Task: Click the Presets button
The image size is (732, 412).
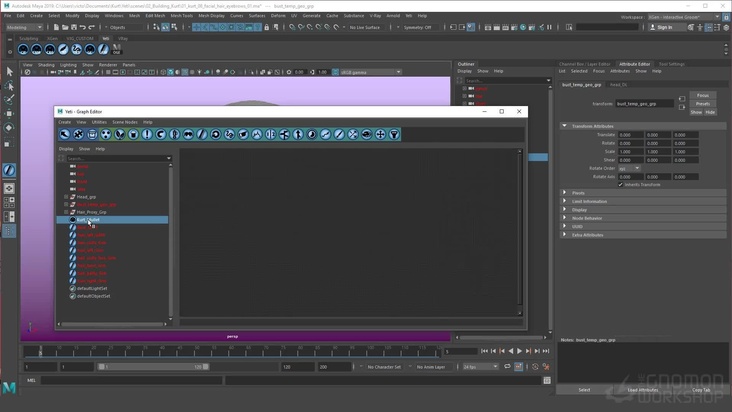Action: click(703, 103)
